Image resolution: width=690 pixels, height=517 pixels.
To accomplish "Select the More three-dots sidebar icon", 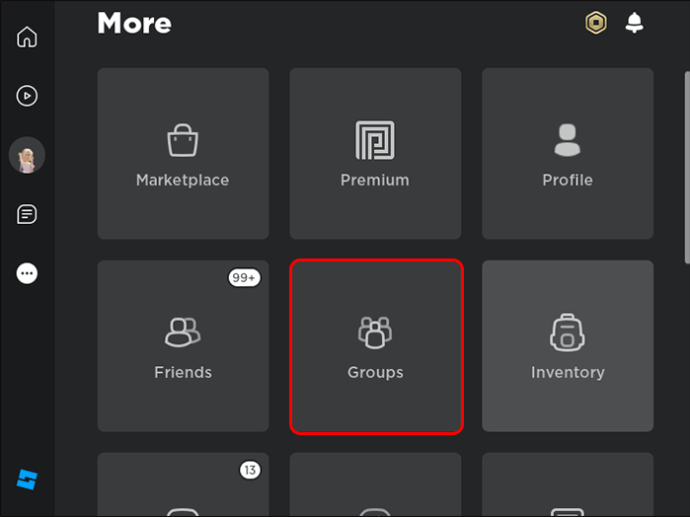I will tap(27, 273).
